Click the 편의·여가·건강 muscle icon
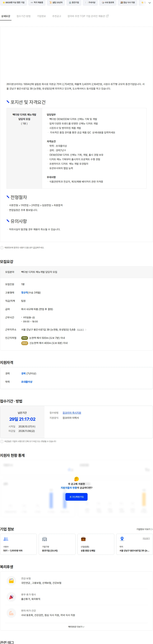 pos(11,613)
